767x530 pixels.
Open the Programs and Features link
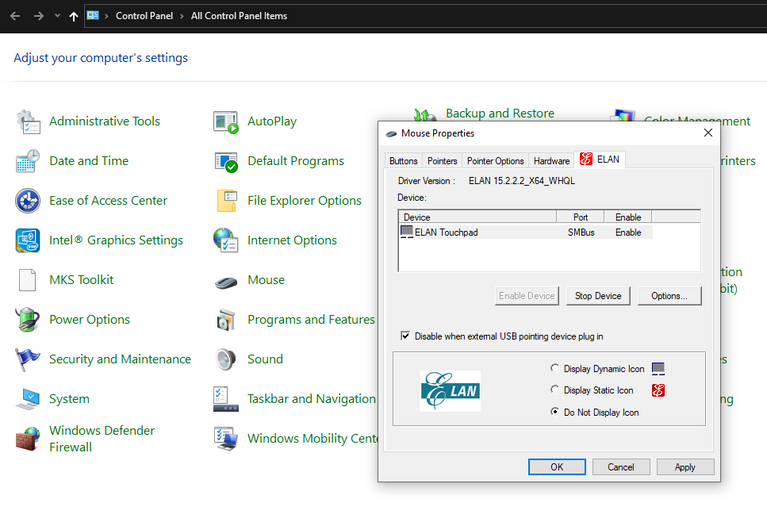[311, 320]
